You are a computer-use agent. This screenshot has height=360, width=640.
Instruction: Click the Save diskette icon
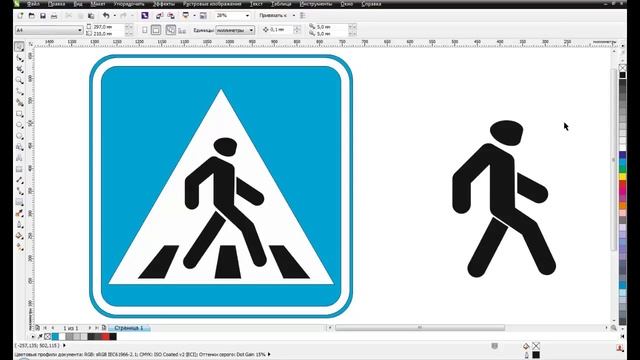[x=42, y=16]
